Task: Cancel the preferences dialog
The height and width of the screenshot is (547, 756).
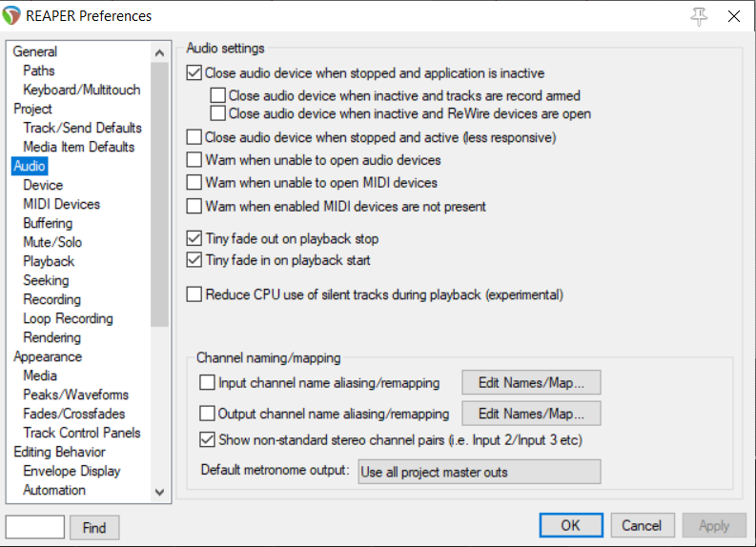Action: (642, 525)
